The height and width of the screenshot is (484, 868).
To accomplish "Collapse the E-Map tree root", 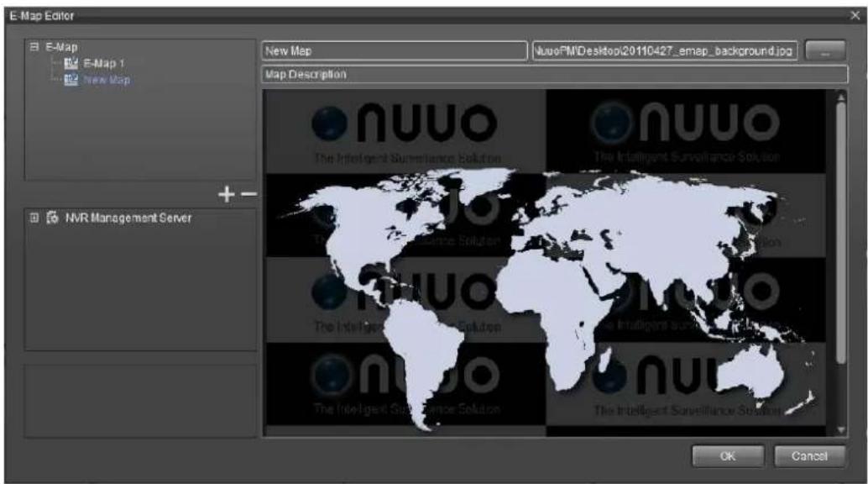I will point(34,47).
